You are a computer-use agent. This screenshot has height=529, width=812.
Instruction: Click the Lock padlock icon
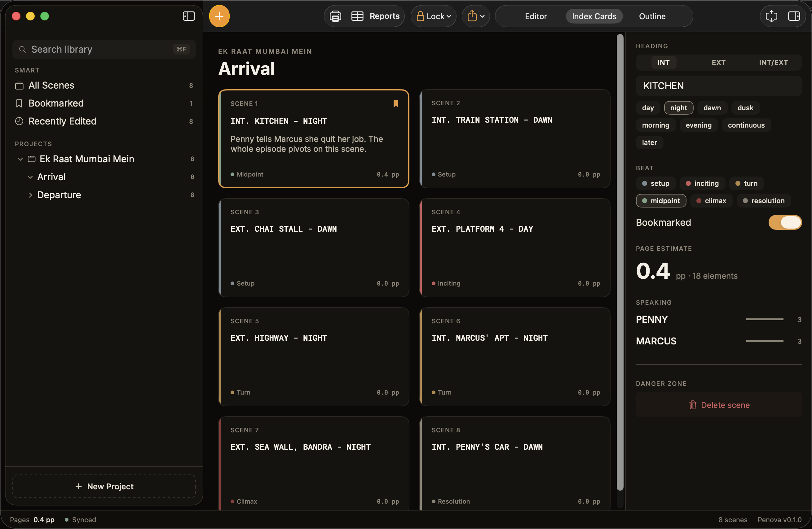point(420,16)
